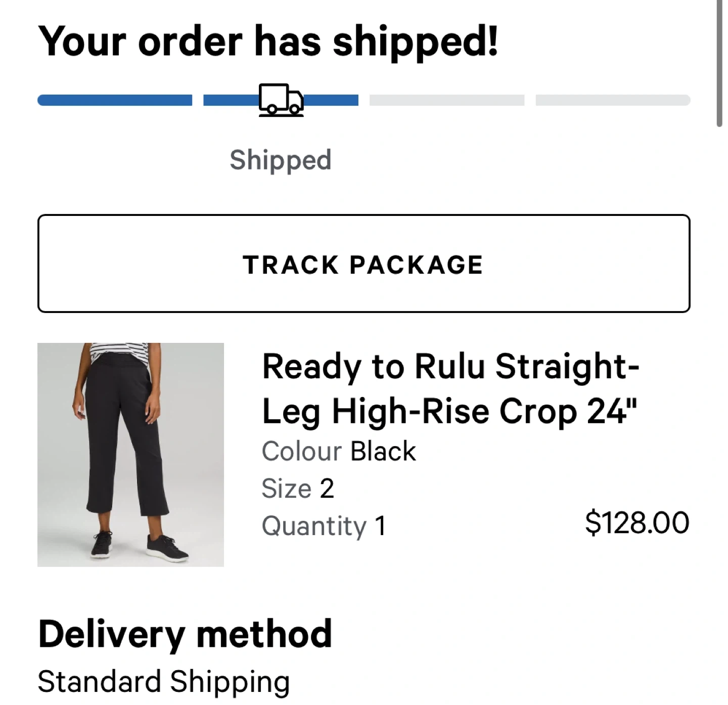This screenshot has width=728, height=705.
Task: Click the Quantity 1 detail line
Action: [324, 525]
